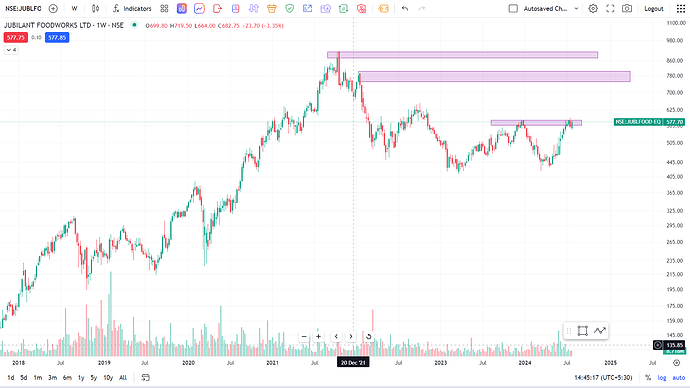The image size is (690, 388).
Task: Log out using the Logout link
Action: point(653,8)
